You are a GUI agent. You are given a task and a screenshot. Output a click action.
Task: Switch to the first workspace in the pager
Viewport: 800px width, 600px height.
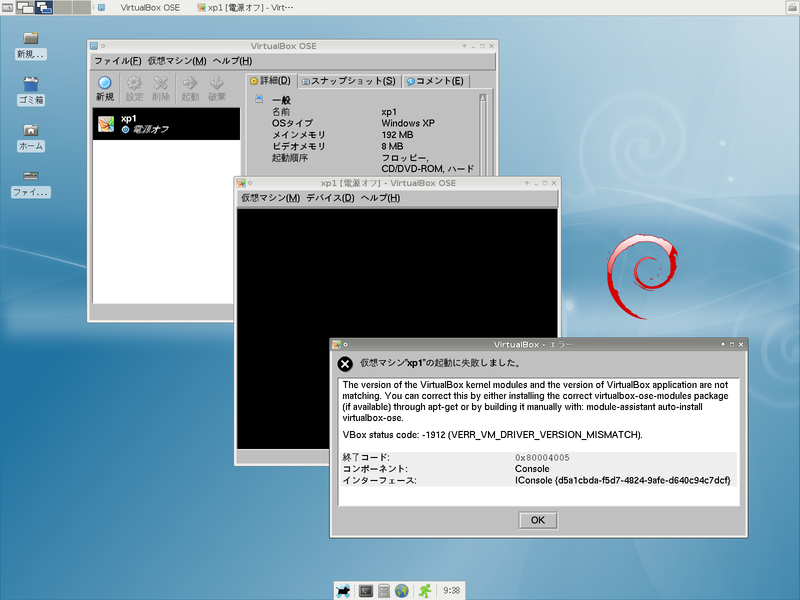(x=26, y=7)
